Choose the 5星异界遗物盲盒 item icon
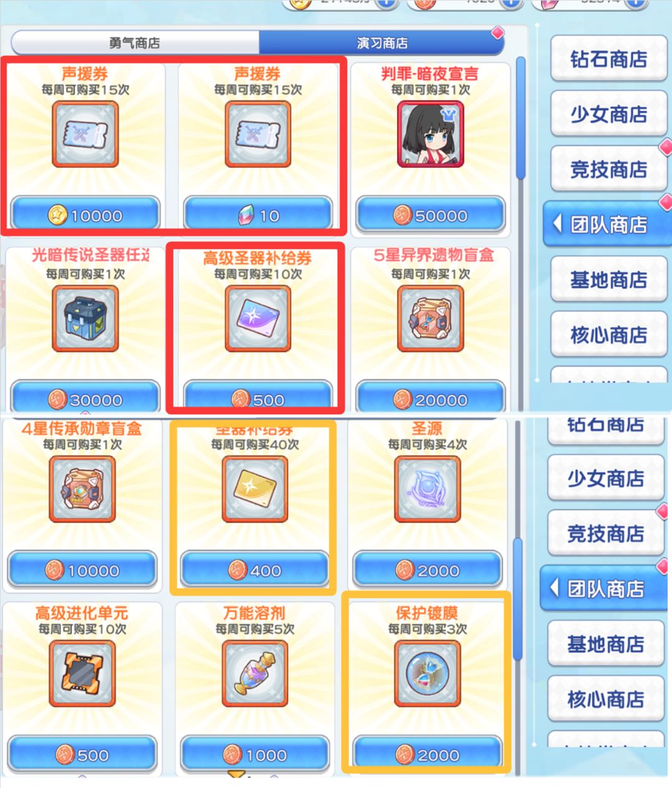672x788 pixels. (430, 318)
